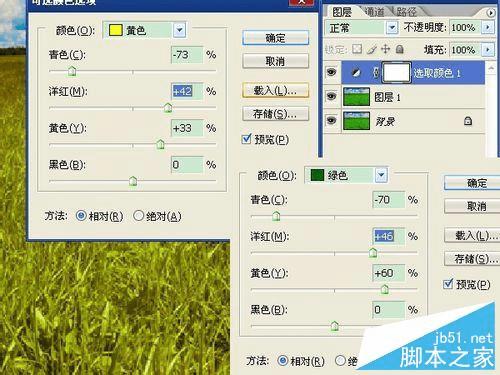Select the 选取颜色 1 layer mask thumbnail
This screenshot has height=375, width=500.
coord(396,72)
